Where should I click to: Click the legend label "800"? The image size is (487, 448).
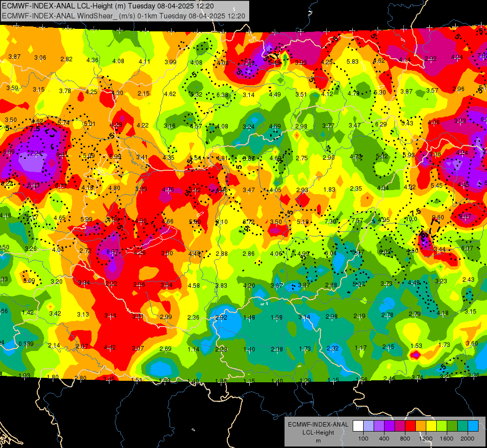pos(405,439)
